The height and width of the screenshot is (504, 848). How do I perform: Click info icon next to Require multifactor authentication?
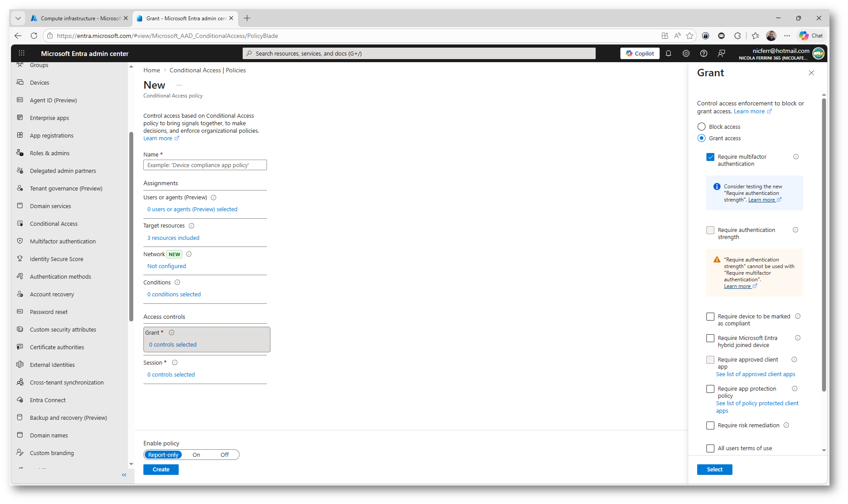[x=796, y=157]
